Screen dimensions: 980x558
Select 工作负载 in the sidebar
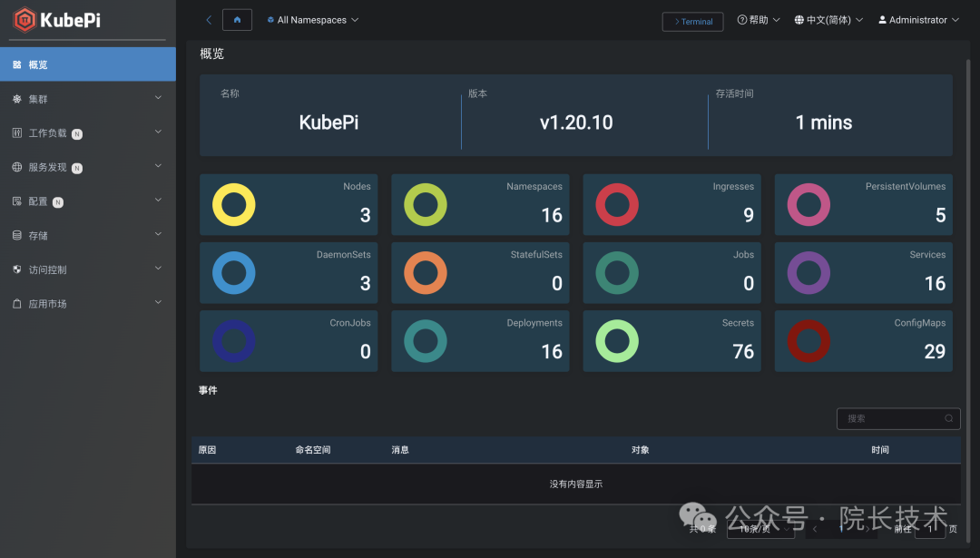coord(87,132)
